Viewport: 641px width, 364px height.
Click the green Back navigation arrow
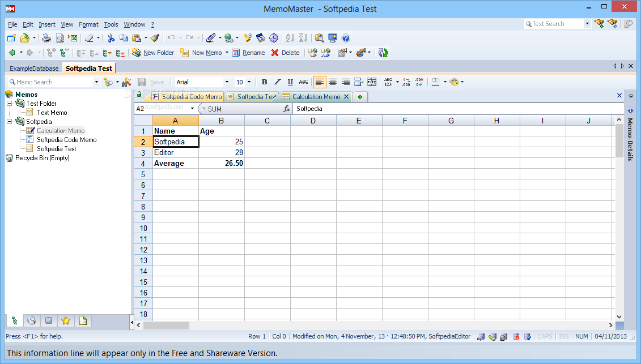(x=12, y=53)
